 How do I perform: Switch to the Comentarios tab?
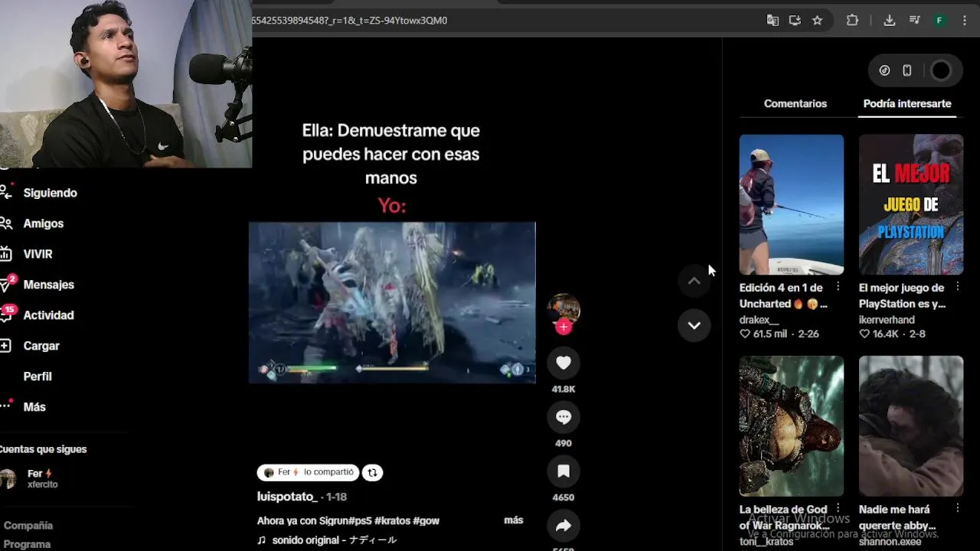click(795, 103)
